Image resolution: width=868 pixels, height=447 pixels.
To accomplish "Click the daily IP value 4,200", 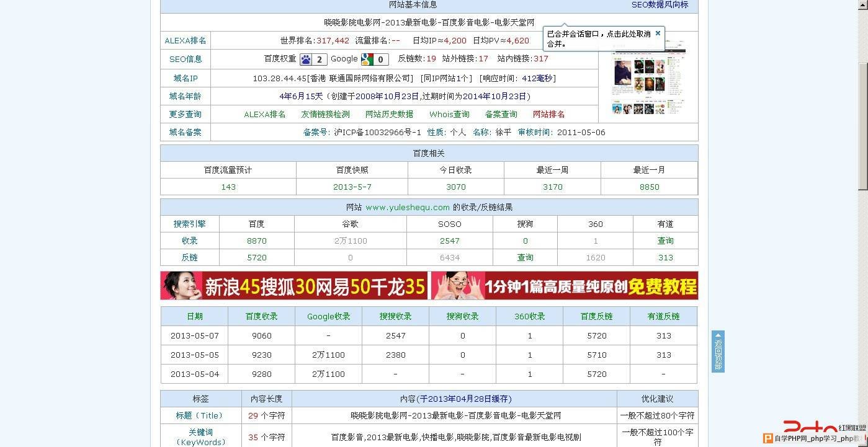I will 455,40.
